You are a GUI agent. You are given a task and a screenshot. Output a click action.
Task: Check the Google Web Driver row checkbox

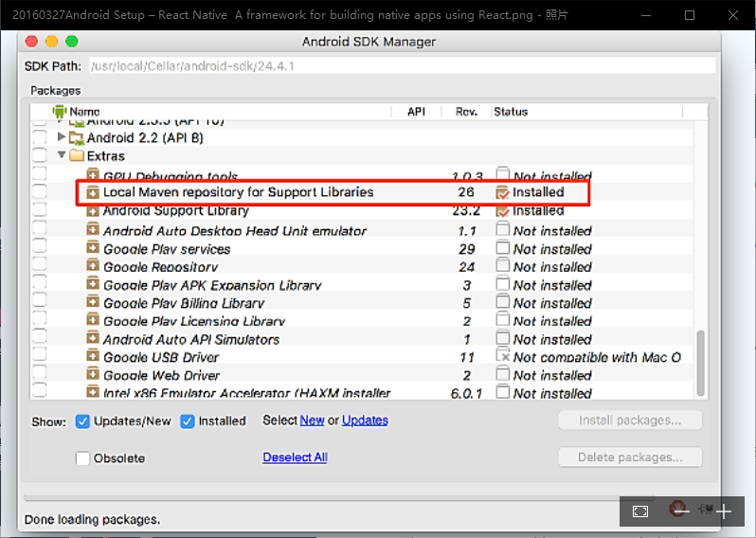40,372
